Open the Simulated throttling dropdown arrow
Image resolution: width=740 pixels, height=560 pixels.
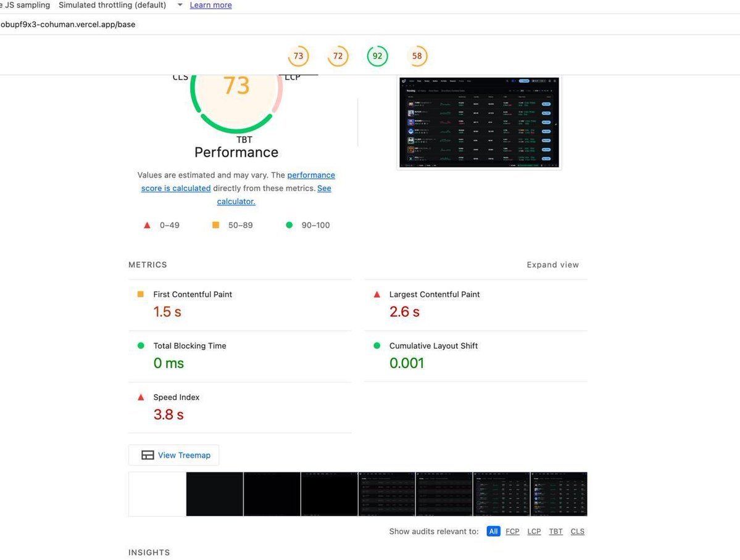pos(180,5)
